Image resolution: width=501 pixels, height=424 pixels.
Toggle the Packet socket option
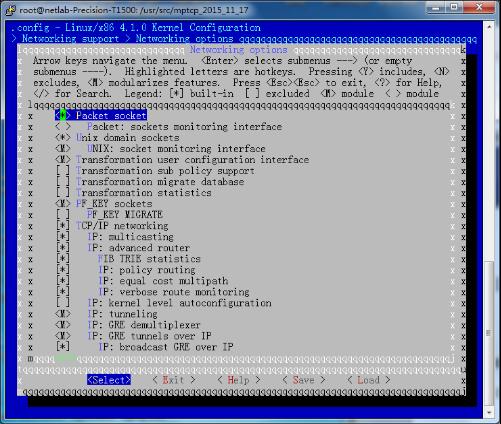click(x=63, y=116)
